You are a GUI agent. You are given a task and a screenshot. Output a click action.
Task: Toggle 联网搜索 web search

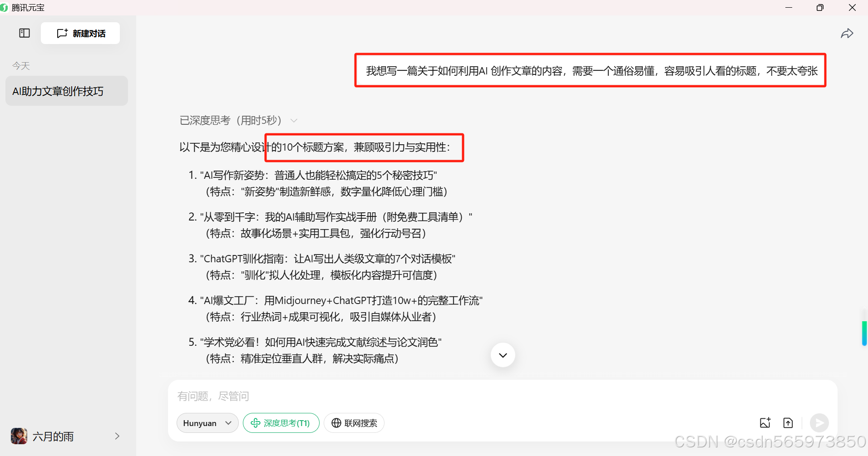354,423
